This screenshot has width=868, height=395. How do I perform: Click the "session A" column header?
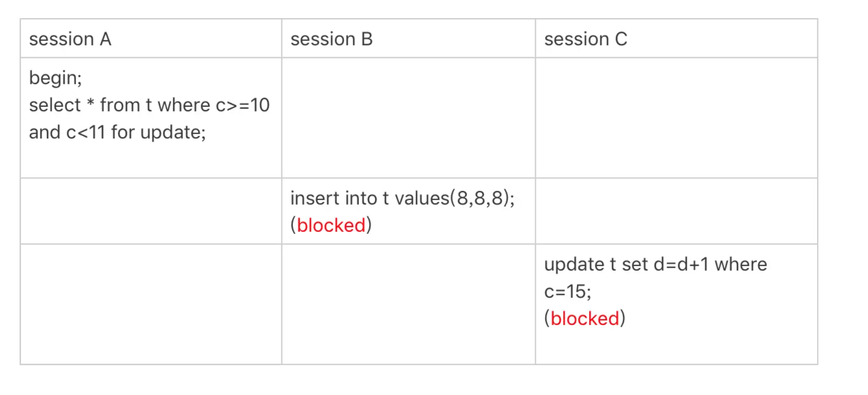(x=70, y=39)
